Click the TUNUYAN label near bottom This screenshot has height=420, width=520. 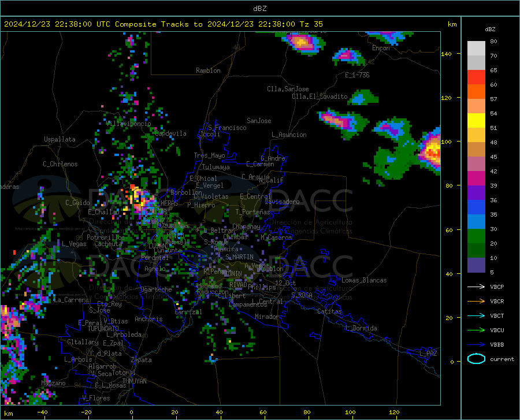pos(134,381)
